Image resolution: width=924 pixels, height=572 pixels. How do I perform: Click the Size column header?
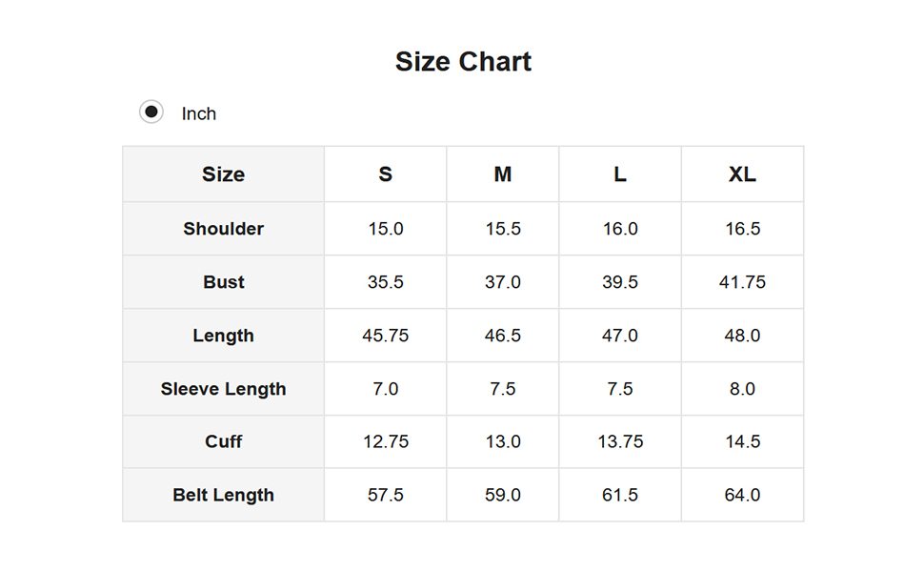[x=224, y=174]
